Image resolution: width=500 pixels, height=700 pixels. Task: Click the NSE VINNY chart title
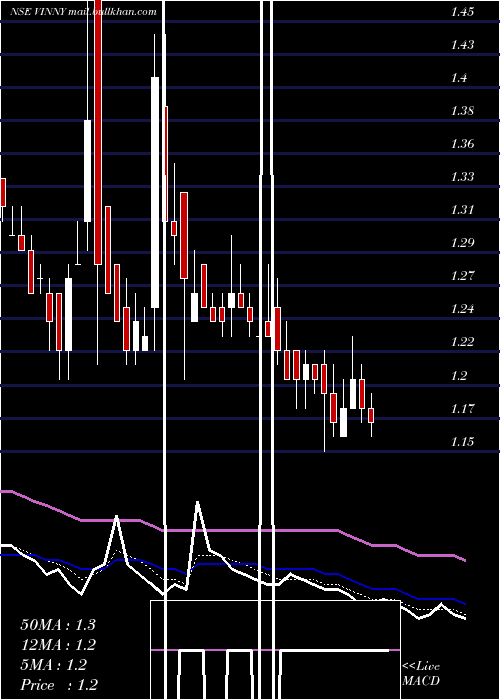click(83, 12)
